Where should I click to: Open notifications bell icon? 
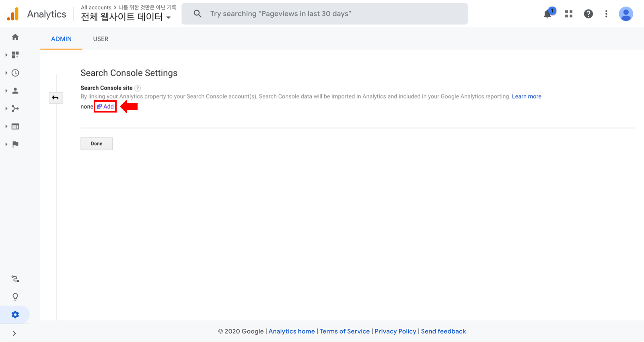pyautogui.click(x=548, y=14)
